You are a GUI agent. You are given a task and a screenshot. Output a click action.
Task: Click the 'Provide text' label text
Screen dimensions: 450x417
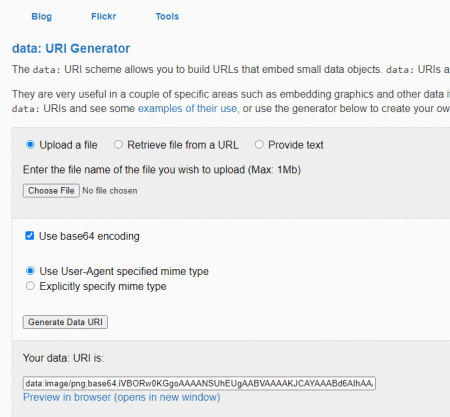pyautogui.click(x=296, y=145)
